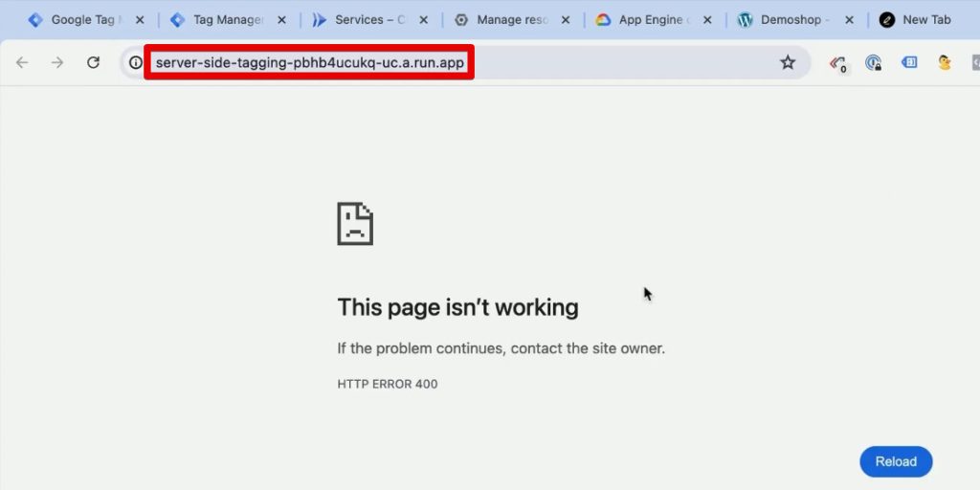Click the browser forward arrow
Viewport: 980px width, 490px height.
point(57,62)
